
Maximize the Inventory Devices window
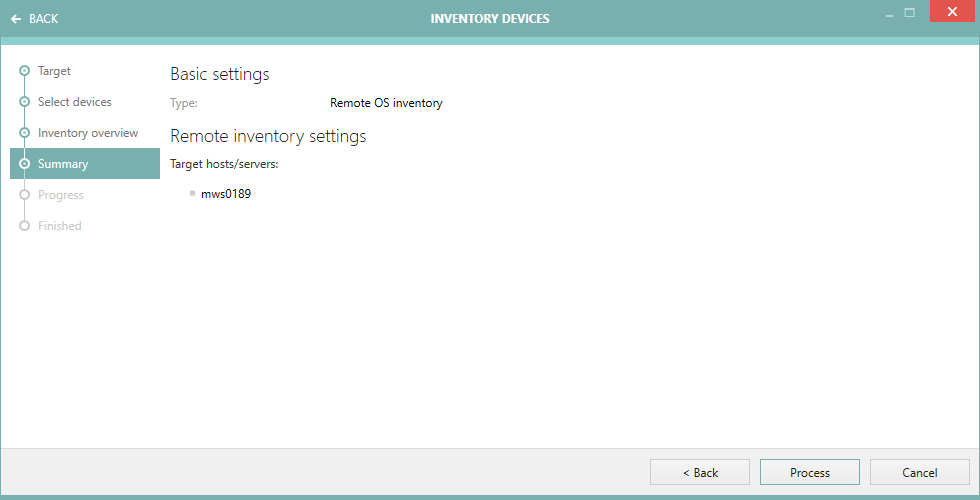pyautogui.click(x=910, y=13)
